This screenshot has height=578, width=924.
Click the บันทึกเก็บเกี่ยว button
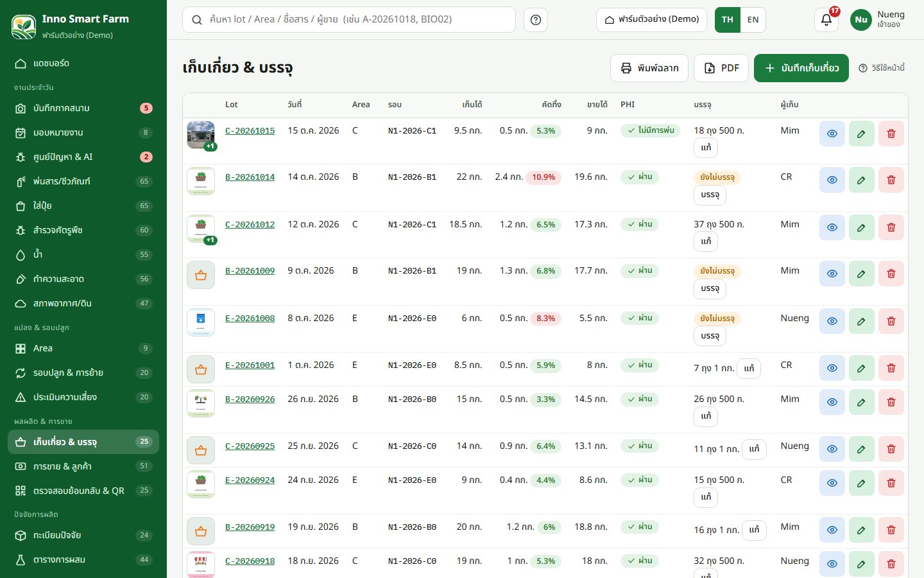coord(801,68)
